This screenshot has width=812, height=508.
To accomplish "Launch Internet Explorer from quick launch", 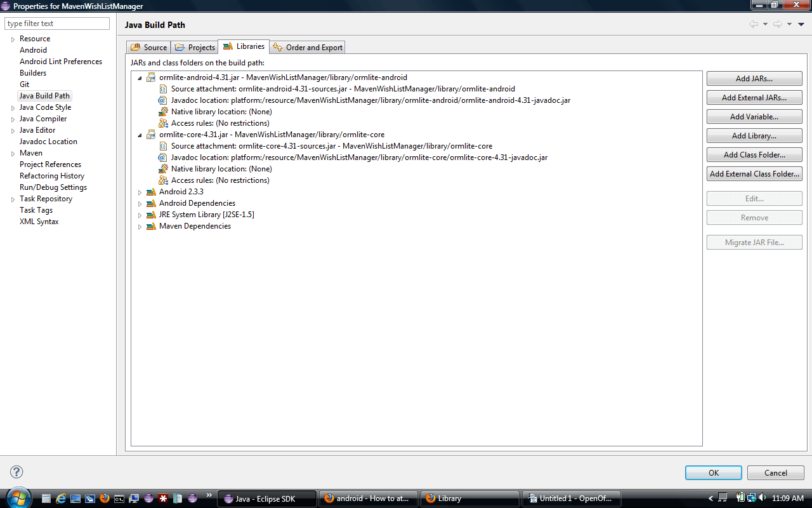I will tap(62, 498).
